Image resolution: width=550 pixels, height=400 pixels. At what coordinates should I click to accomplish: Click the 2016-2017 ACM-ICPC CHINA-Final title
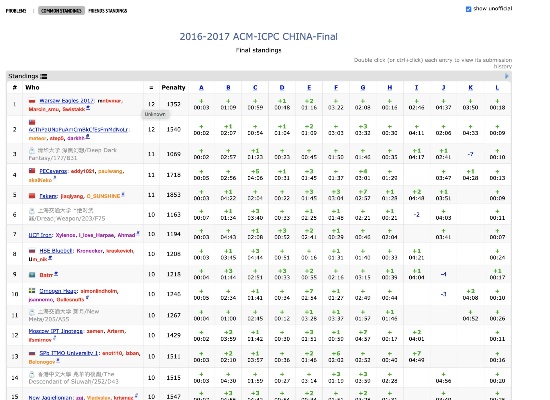pyautogui.click(x=259, y=36)
